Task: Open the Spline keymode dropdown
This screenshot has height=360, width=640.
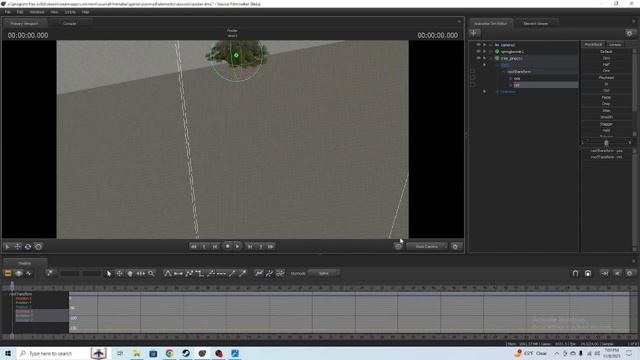Action: point(324,273)
